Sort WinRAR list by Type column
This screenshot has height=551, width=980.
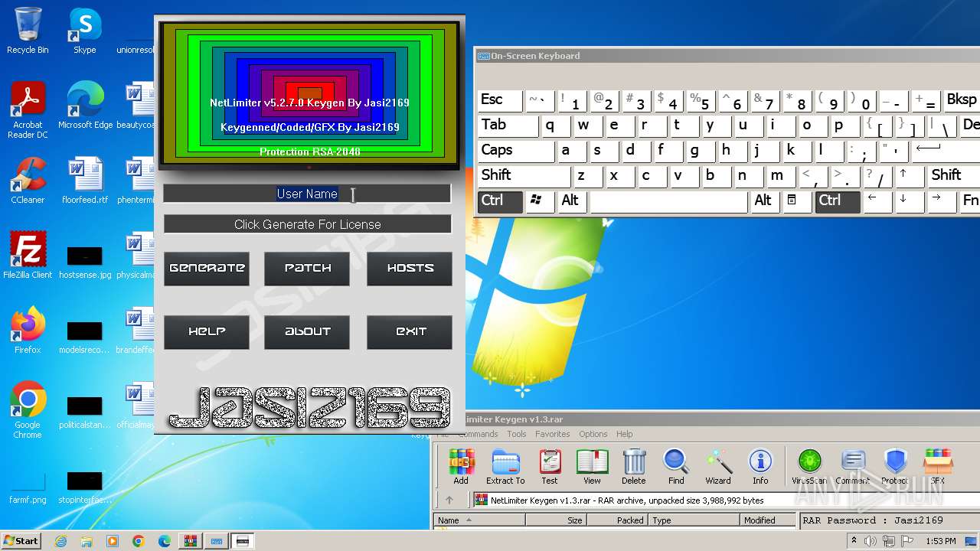point(694,520)
